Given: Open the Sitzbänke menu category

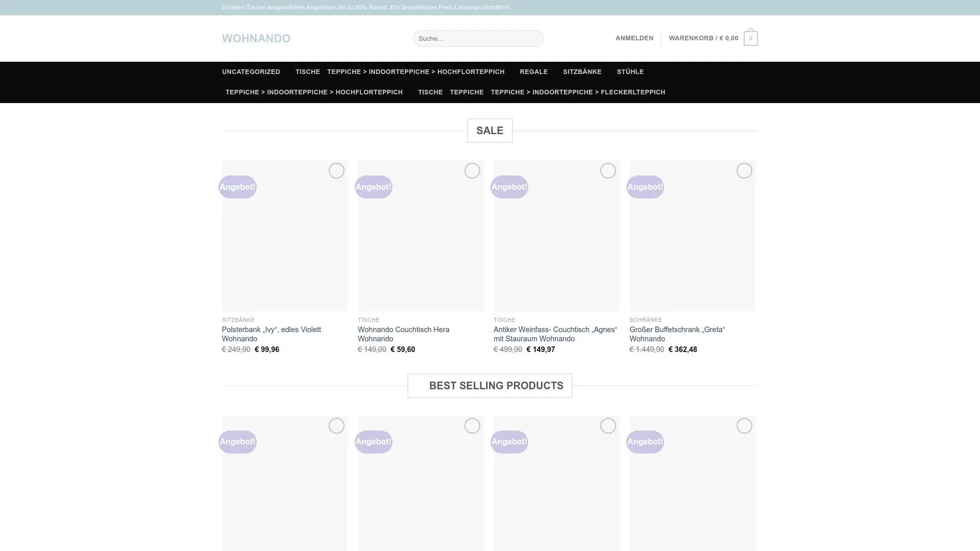Looking at the screenshot, I should (582, 72).
